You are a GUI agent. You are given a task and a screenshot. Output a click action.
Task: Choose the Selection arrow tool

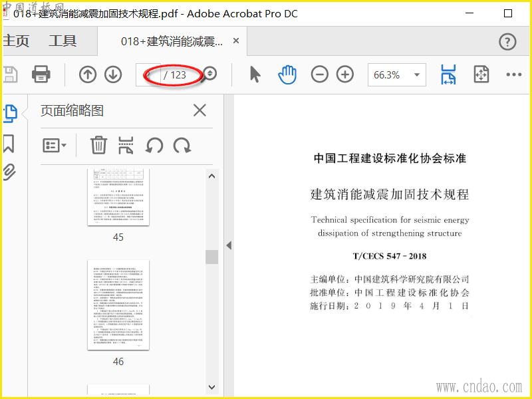click(255, 74)
